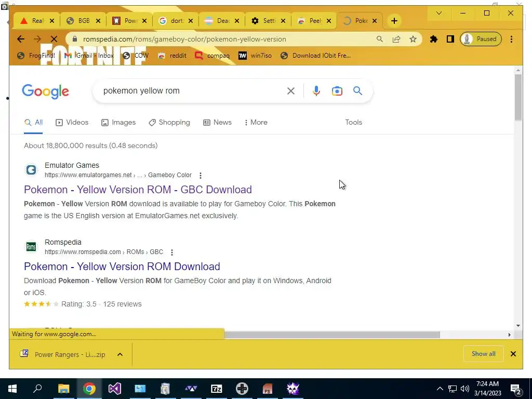
Task: Submit search with blue magnifier icon
Action: coord(357,91)
